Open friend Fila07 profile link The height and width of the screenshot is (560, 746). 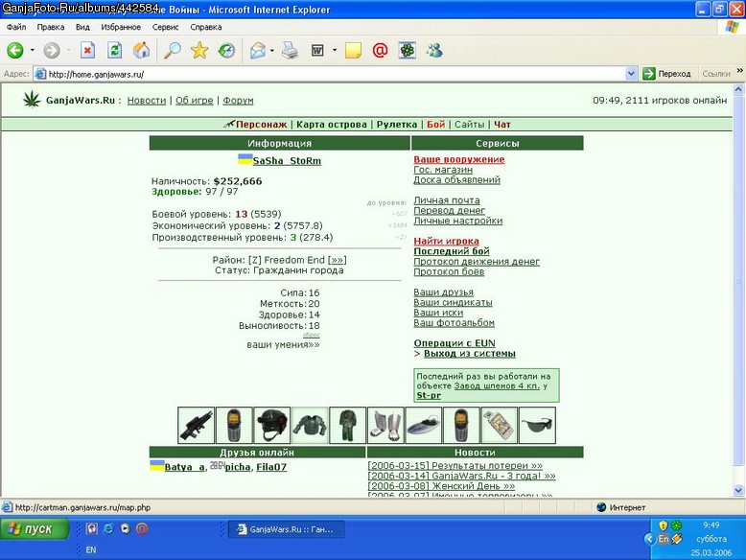pos(271,467)
